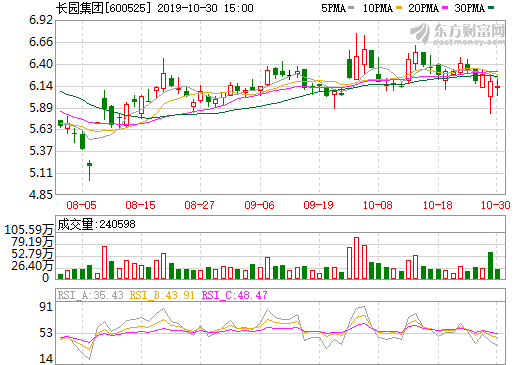
Task: Click the tallest red volume bar in early October
Action: pos(357,258)
